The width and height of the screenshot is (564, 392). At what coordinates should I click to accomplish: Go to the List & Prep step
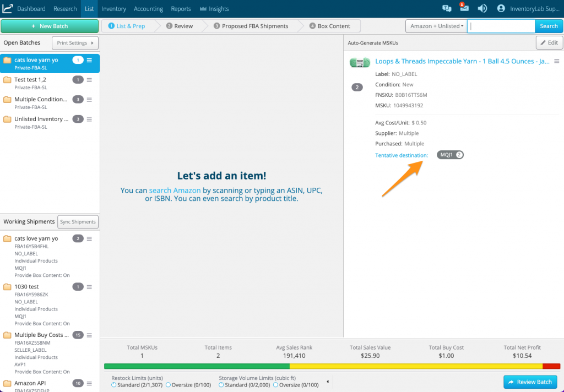coord(128,26)
